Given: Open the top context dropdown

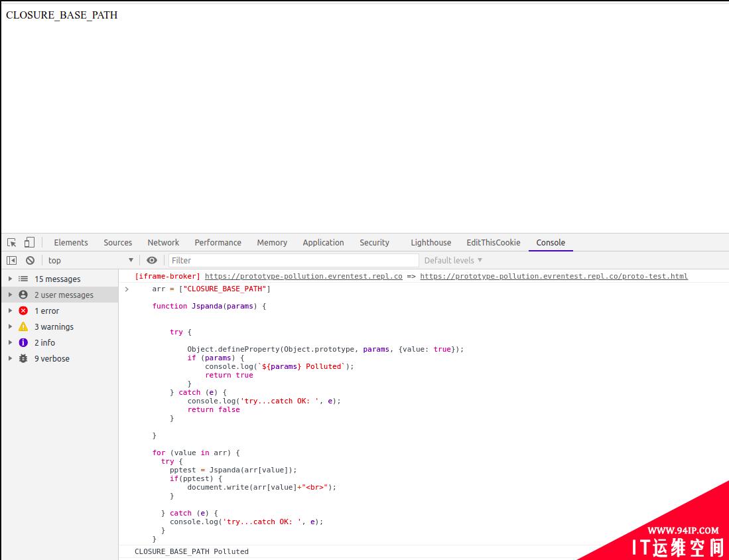Looking at the screenshot, I should pos(91,261).
